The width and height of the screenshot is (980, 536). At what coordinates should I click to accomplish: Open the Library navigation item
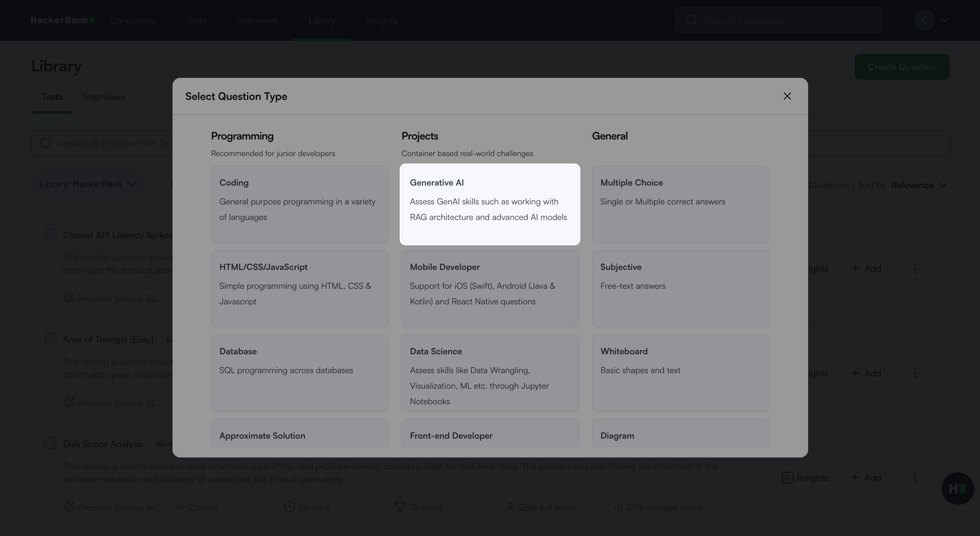[x=322, y=20]
